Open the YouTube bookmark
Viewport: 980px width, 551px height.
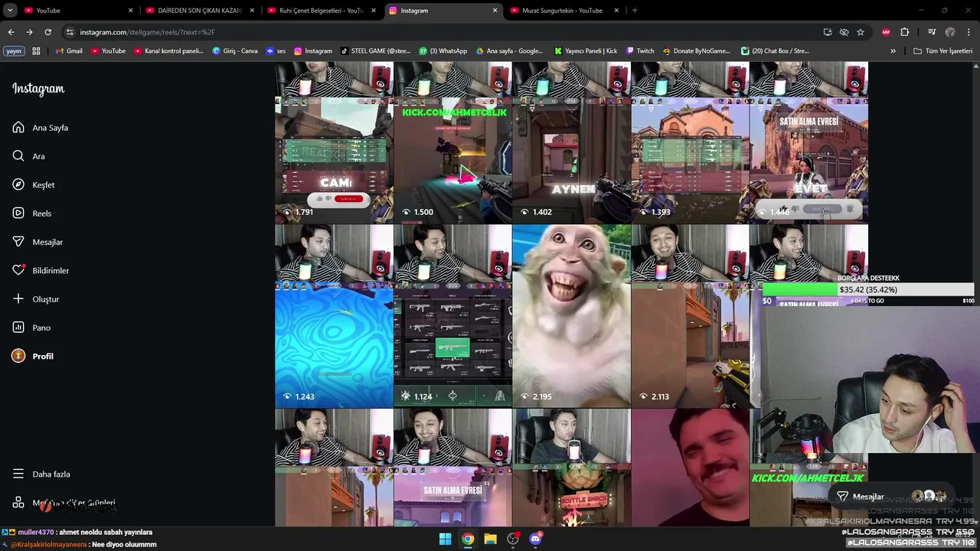pos(108,51)
